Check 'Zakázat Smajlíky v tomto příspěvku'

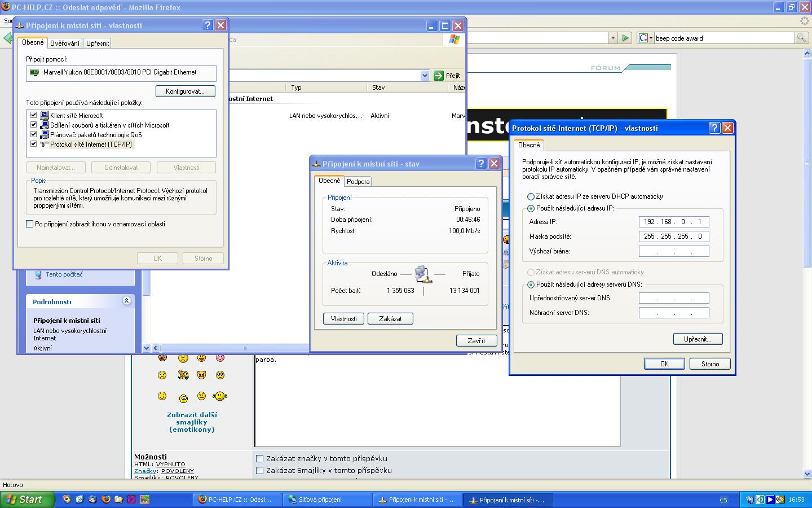(260, 470)
